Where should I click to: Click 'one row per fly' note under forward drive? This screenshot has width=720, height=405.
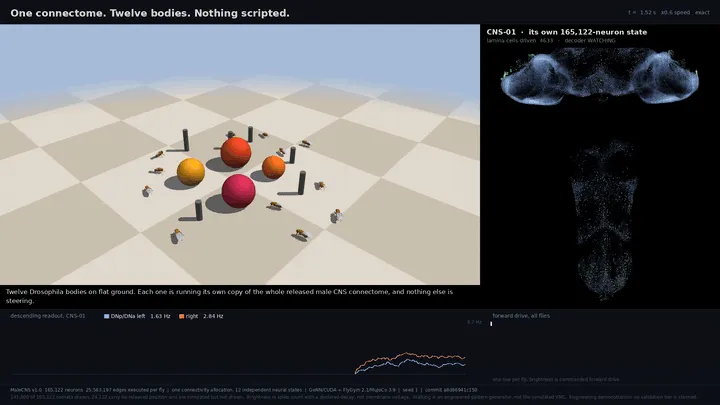pyautogui.click(x=508, y=380)
